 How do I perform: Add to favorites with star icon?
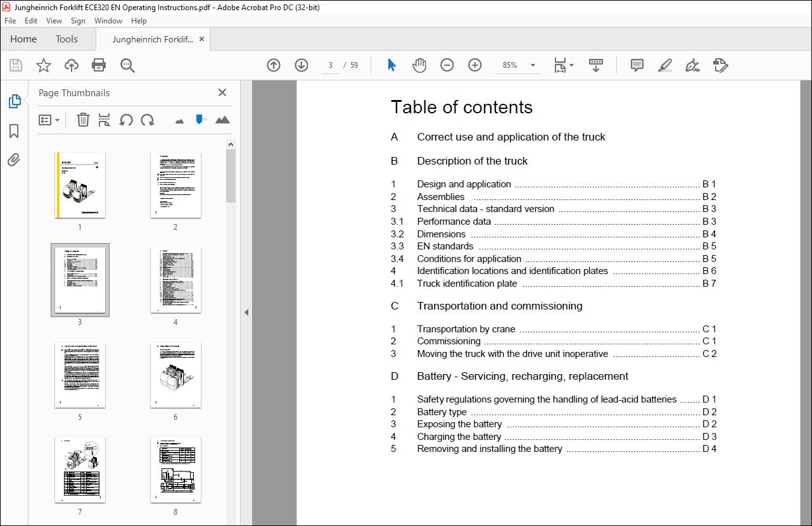44,65
